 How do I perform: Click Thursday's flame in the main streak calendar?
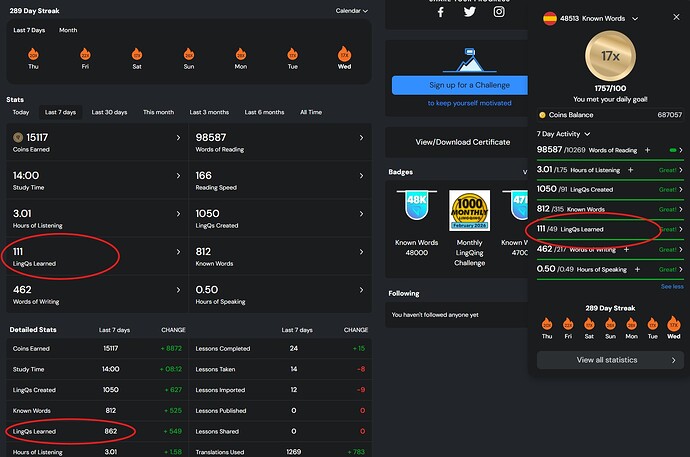click(33, 54)
